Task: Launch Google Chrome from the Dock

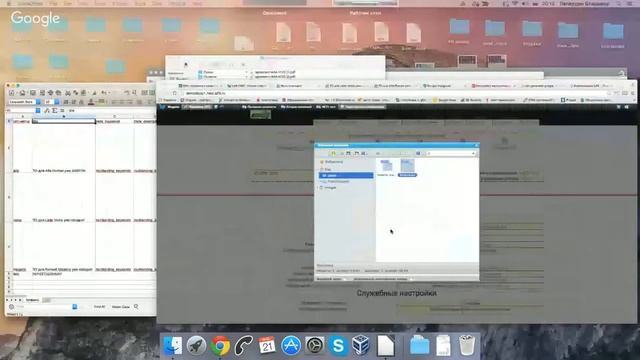Action: coord(220,346)
